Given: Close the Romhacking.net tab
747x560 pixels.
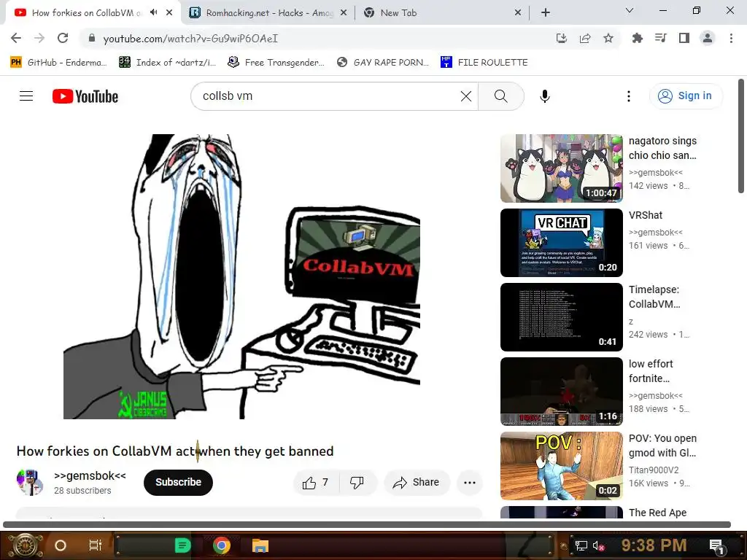Looking at the screenshot, I should (344, 13).
